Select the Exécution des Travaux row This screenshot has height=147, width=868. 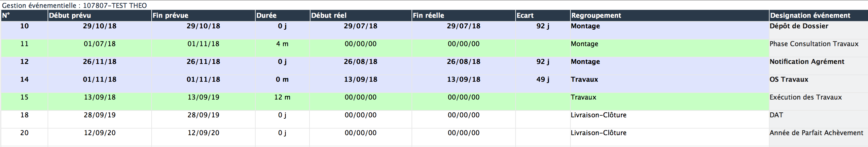(434, 102)
